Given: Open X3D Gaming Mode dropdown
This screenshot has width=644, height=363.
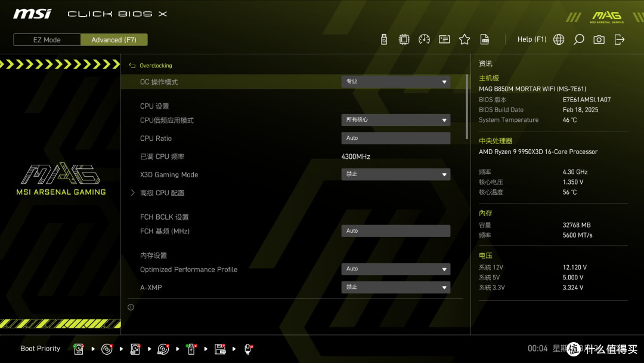Looking at the screenshot, I should point(395,174).
